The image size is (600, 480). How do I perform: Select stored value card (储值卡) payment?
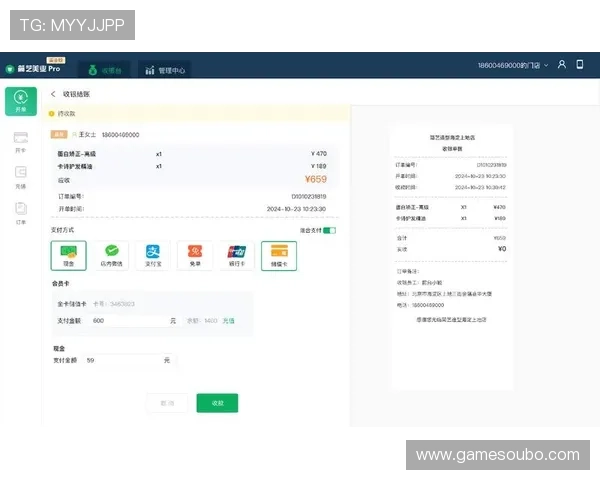[x=279, y=256]
